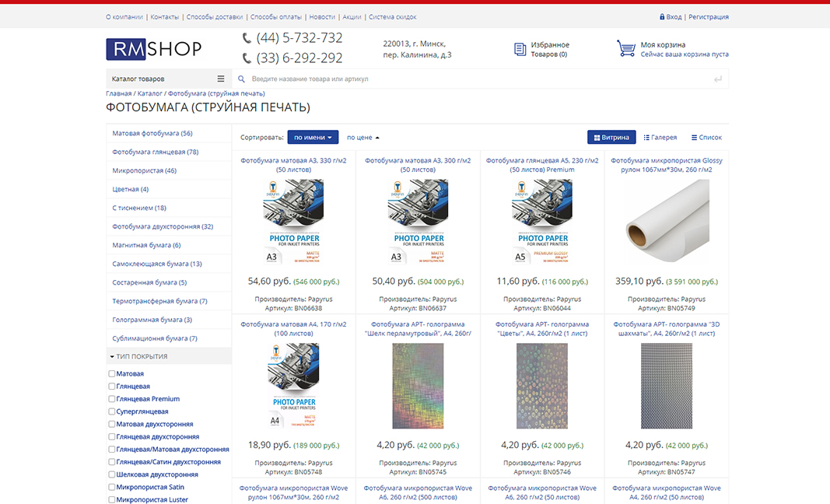
Task: Open the 'по имени' sort dropdown
Action: click(x=313, y=138)
